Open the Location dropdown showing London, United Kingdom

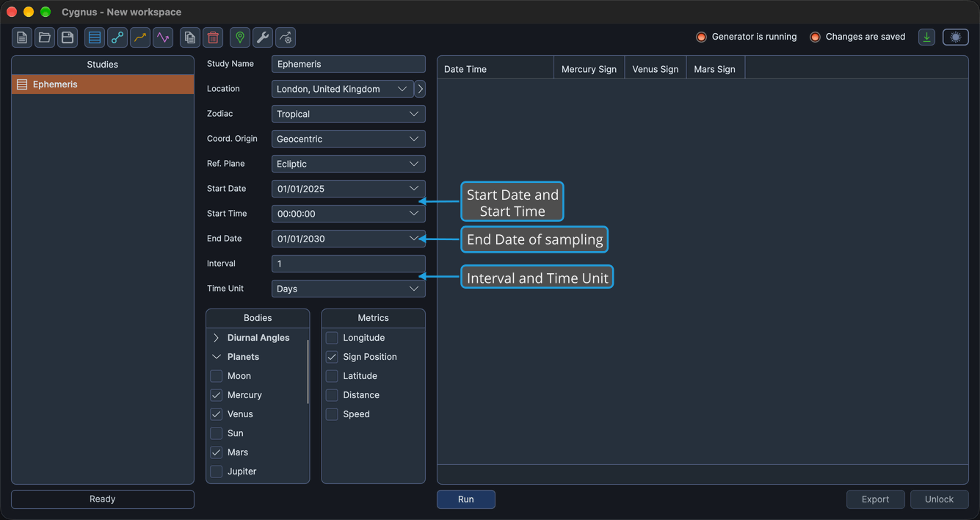coord(343,89)
